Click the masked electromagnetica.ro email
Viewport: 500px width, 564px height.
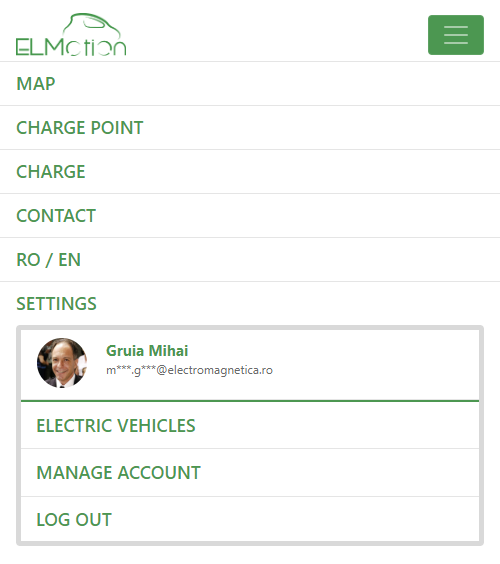click(x=189, y=370)
